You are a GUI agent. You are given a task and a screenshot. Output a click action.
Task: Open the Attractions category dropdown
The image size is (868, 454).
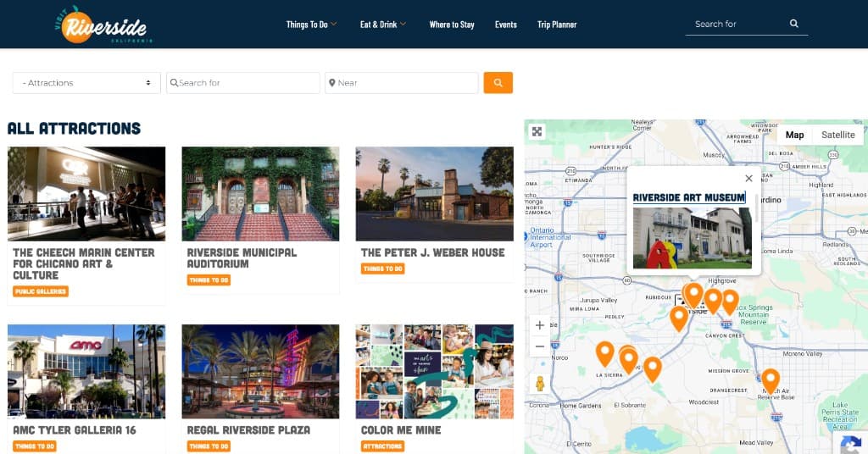pyautogui.click(x=87, y=83)
